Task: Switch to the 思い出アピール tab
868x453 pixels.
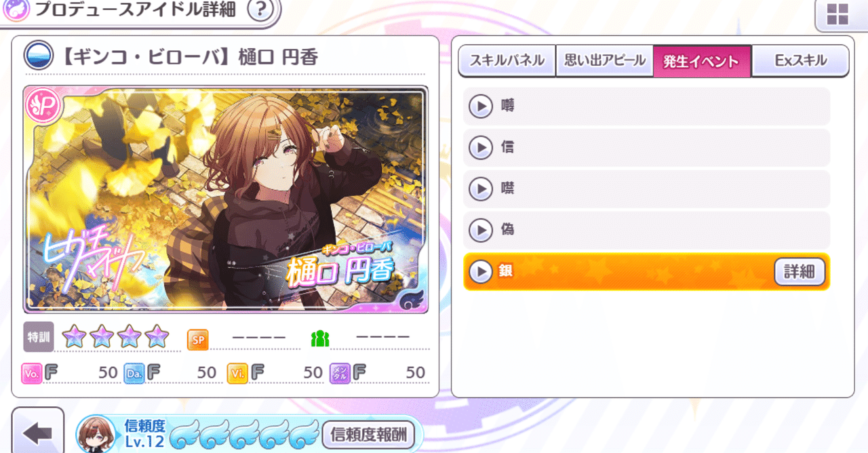Action: point(605,61)
